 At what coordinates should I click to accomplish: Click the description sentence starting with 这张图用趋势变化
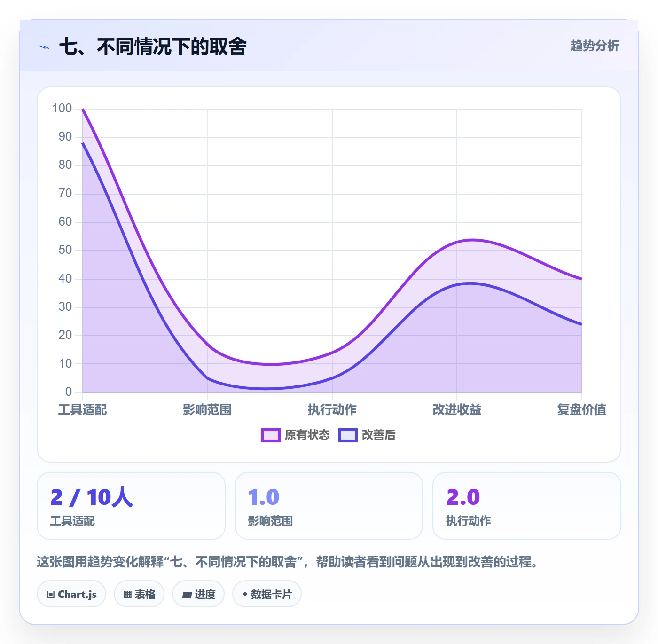288,562
